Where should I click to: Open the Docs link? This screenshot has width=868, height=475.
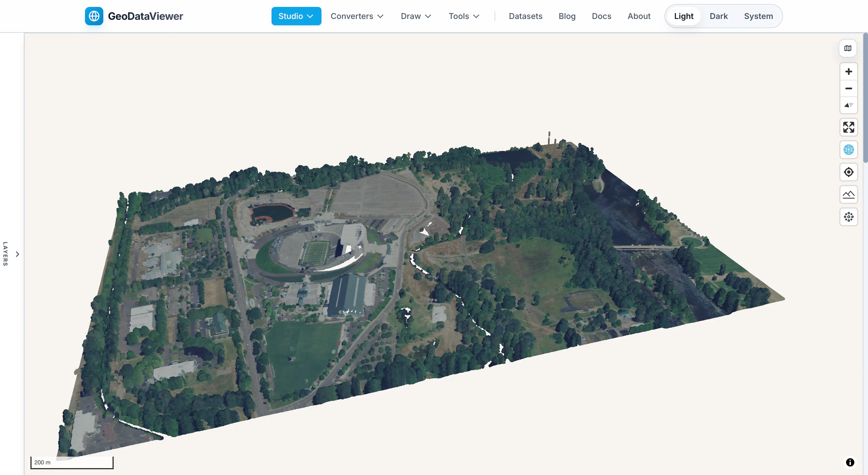[601, 16]
